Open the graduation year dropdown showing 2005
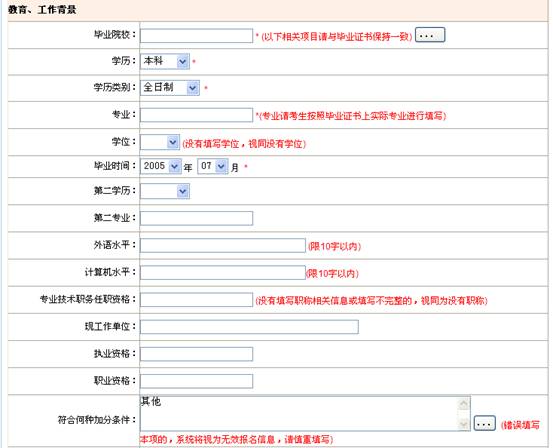Image resolution: width=553 pixels, height=448 pixels. pyautogui.click(x=161, y=166)
